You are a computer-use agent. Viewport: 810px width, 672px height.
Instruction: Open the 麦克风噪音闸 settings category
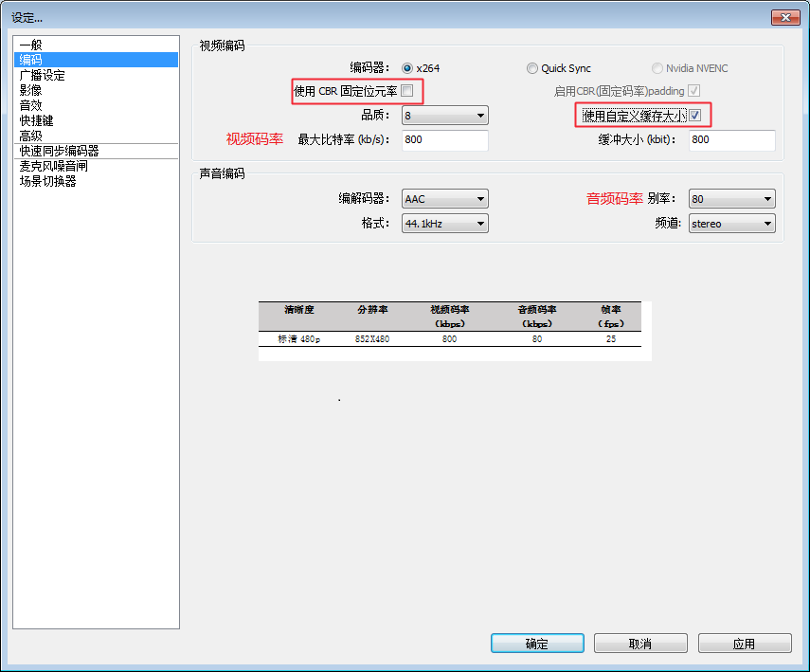(96, 166)
